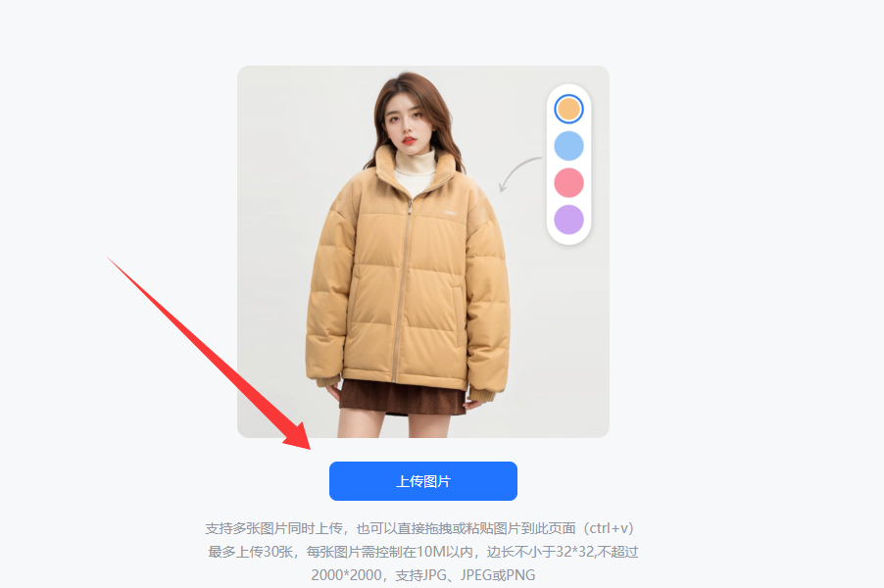The height and width of the screenshot is (588, 884).
Task: Click the 最多上传30张 limit text line
Action: 422,552
